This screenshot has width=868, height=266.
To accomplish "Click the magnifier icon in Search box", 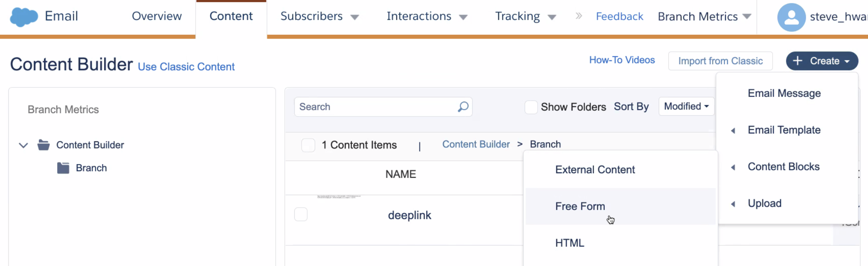I will pos(463,107).
